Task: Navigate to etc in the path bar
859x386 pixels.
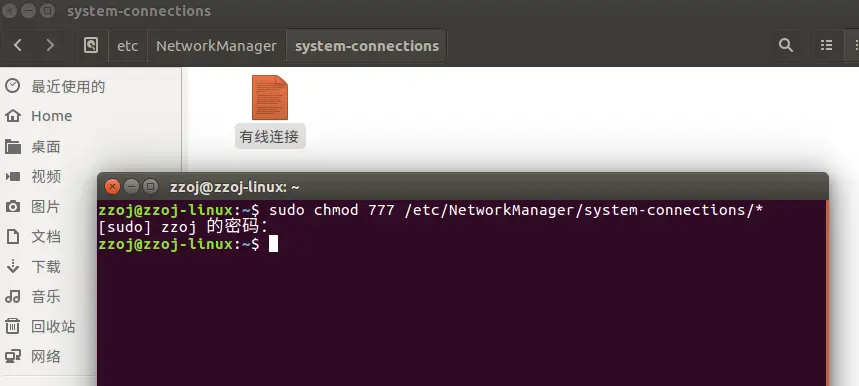Action: pos(128,45)
